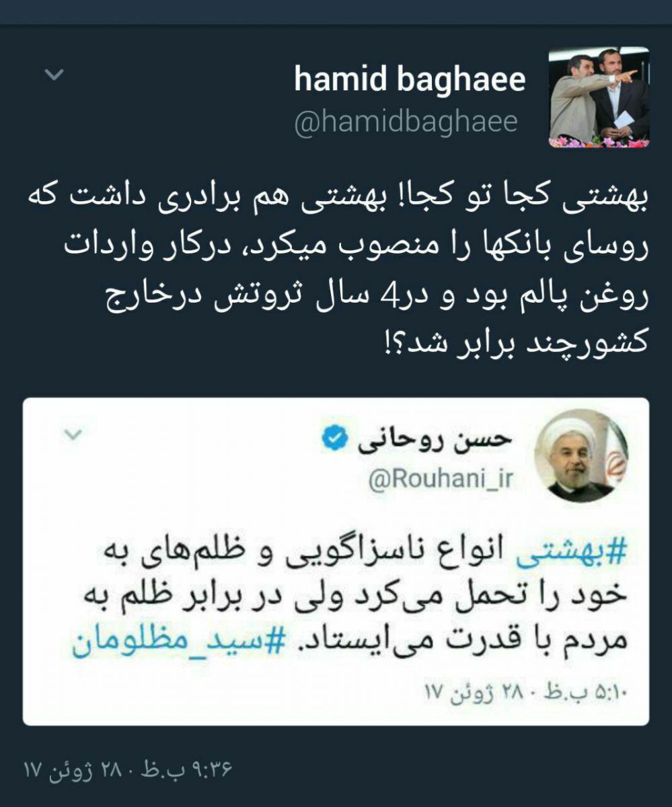Open the @hamidbaghaee handle
672x807 pixels.
406,122
